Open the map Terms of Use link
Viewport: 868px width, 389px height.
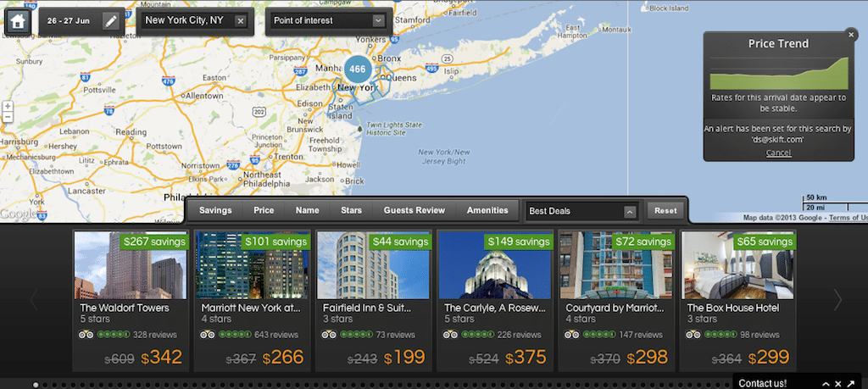tap(849, 218)
